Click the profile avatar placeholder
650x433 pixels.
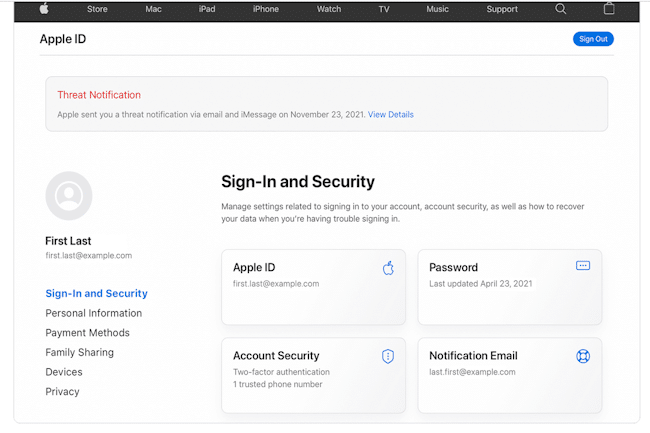(x=69, y=196)
